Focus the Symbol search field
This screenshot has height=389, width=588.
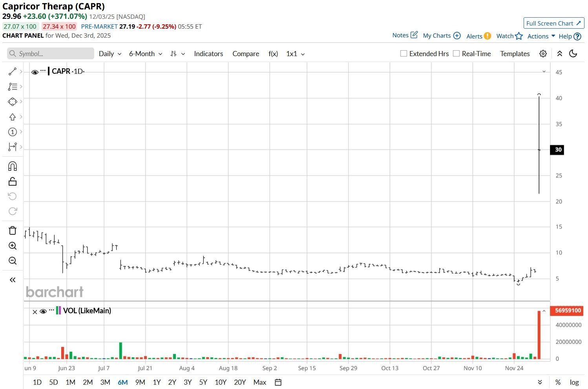[51, 53]
